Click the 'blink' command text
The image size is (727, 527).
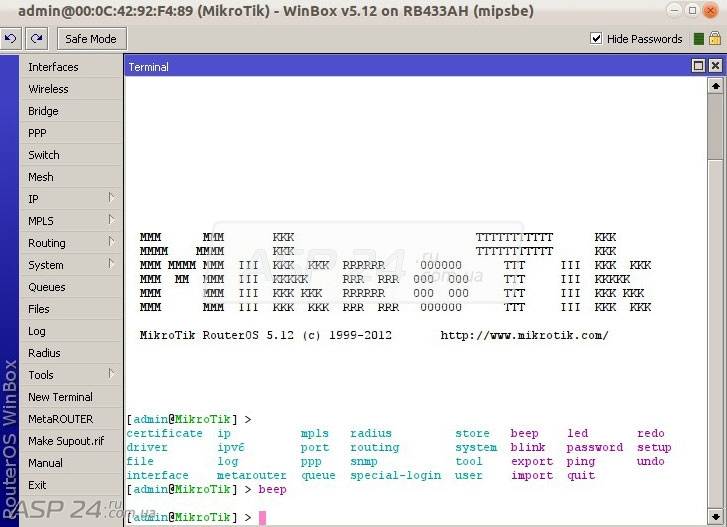528,447
